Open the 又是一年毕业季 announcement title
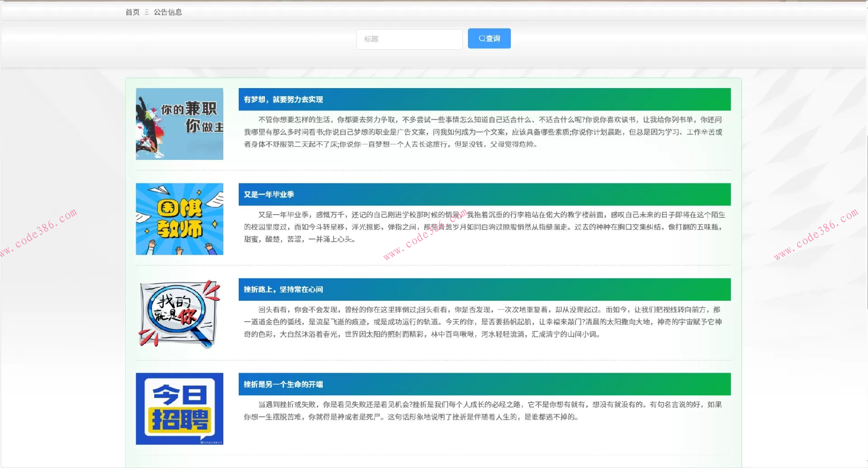This screenshot has height=468, width=868. point(269,194)
